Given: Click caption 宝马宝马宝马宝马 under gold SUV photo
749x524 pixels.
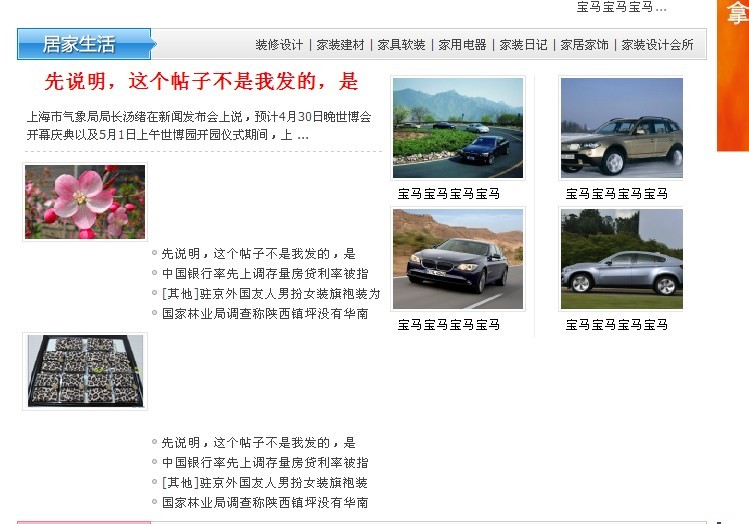Looking at the screenshot, I should 617,193.
